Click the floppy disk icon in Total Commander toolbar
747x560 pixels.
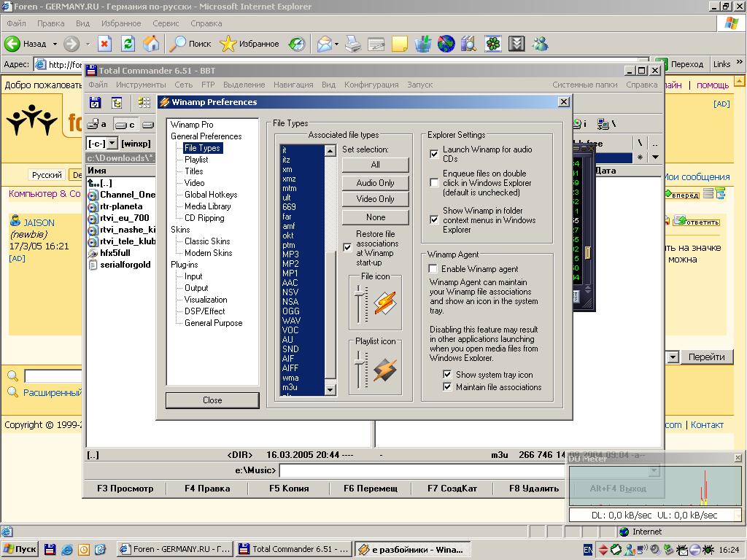(96, 102)
